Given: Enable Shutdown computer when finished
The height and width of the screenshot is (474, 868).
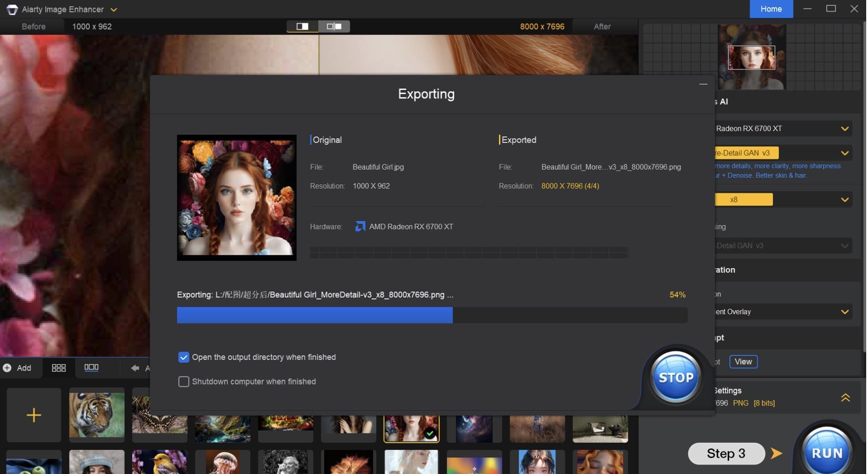Looking at the screenshot, I should click(x=184, y=381).
